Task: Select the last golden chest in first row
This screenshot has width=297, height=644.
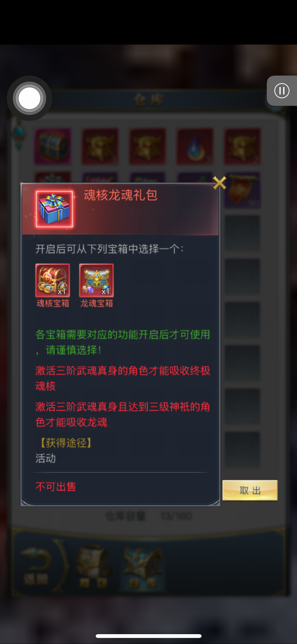Action: 242,146
